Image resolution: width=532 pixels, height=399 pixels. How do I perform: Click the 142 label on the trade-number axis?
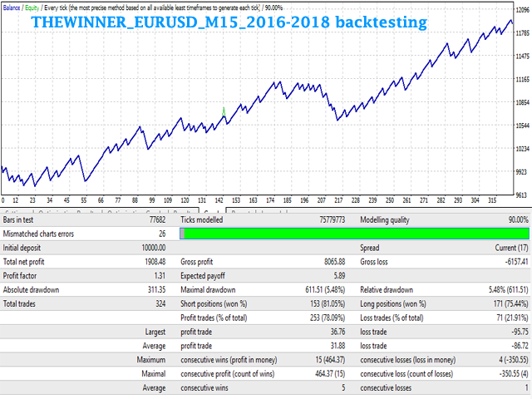(x=219, y=200)
